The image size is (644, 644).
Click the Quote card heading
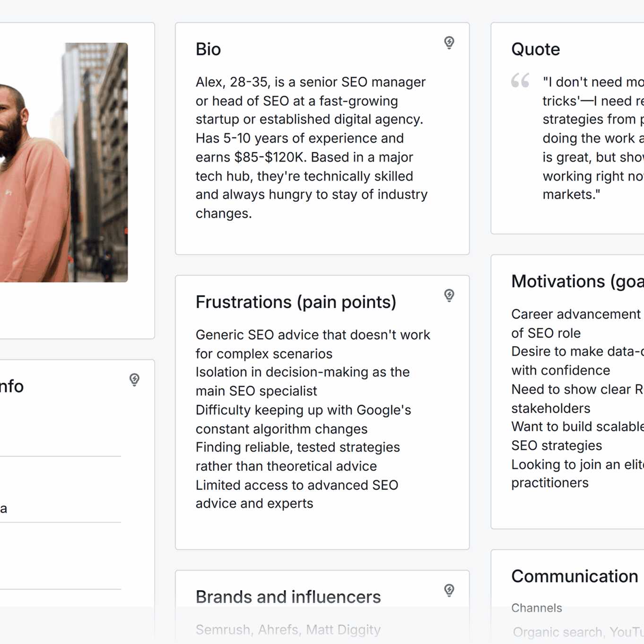click(536, 49)
